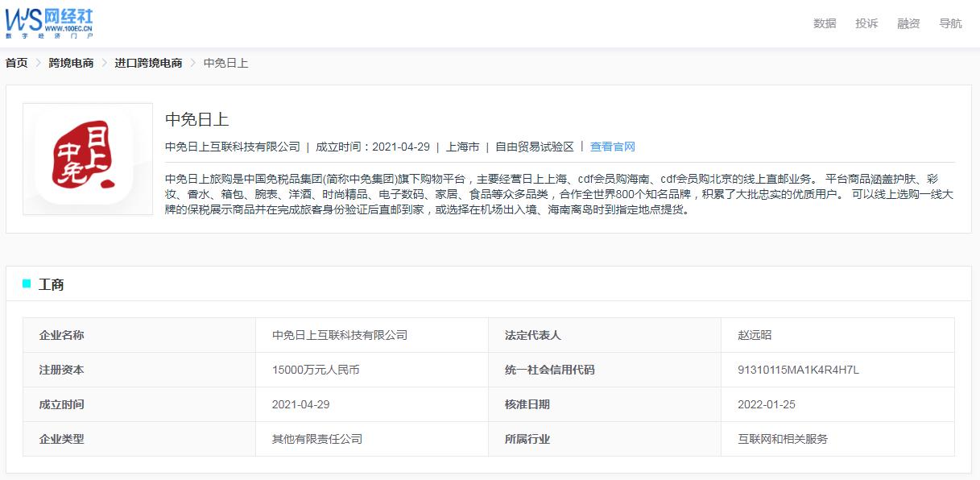Click the 注册资本 label cell

tap(139, 370)
